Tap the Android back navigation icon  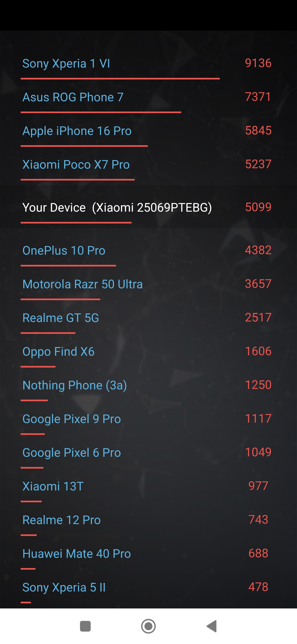[212, 626]
